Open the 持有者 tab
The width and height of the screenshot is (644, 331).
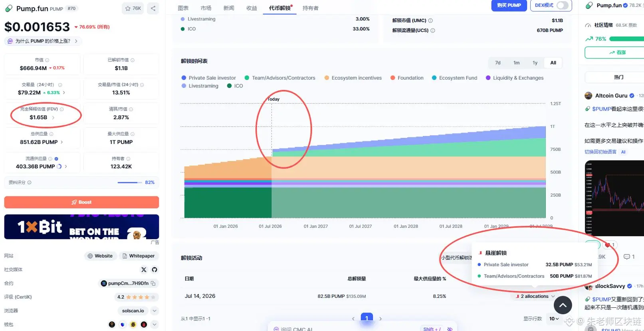311,8
